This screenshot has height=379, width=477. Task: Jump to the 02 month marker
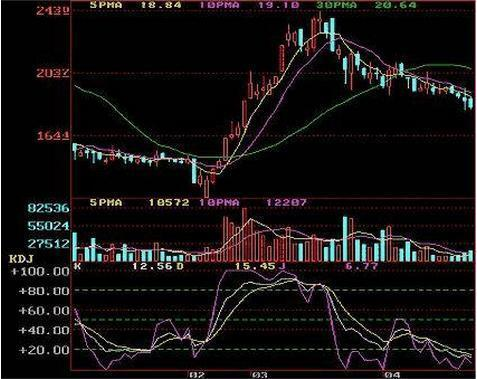(197, 375)
